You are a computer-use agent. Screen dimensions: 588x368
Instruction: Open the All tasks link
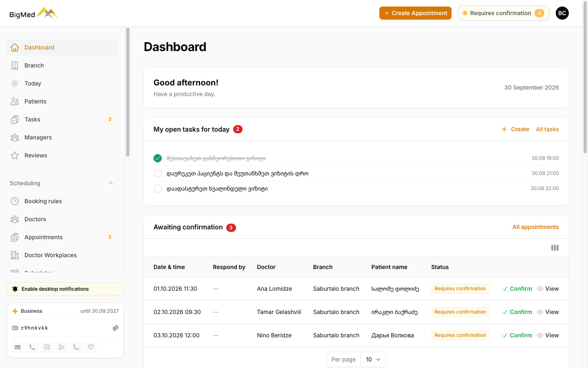coord(547,129)
